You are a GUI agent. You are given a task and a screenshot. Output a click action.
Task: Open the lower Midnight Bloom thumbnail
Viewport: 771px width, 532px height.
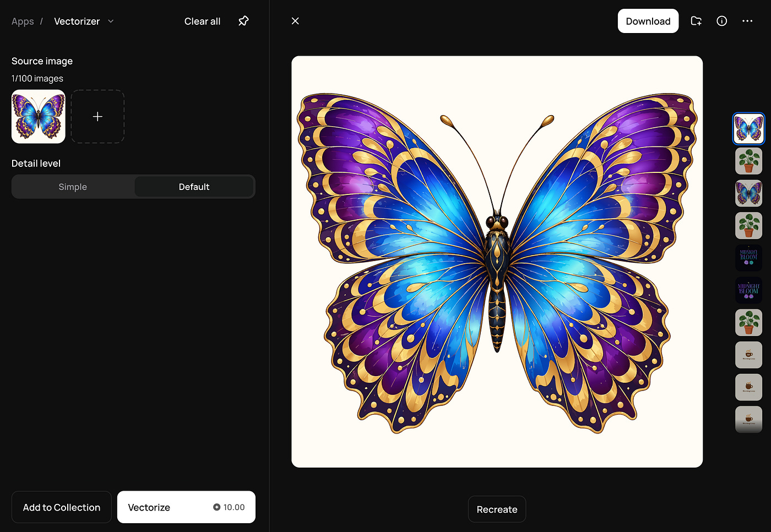click(x=749, y=290)
